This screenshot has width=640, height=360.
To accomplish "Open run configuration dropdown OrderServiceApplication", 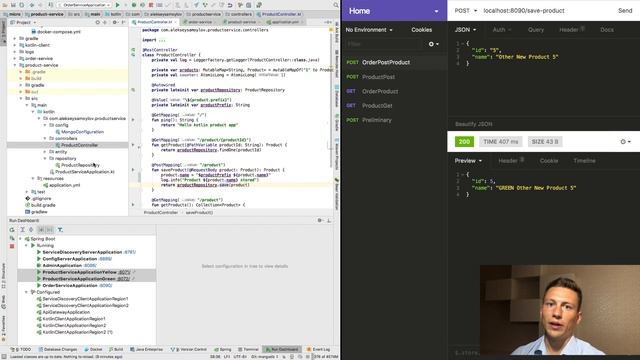I will pyautogui.click(x=84, y=5).
